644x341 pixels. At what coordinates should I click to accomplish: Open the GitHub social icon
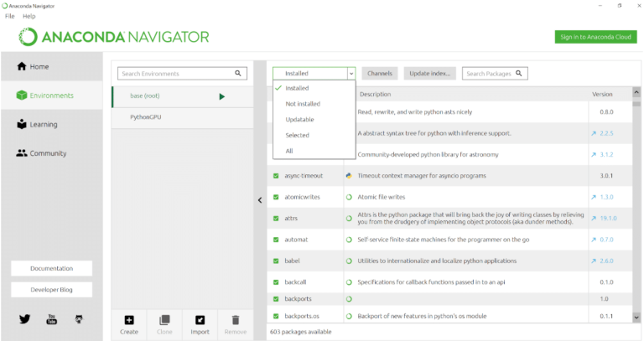tap(79, 319)
